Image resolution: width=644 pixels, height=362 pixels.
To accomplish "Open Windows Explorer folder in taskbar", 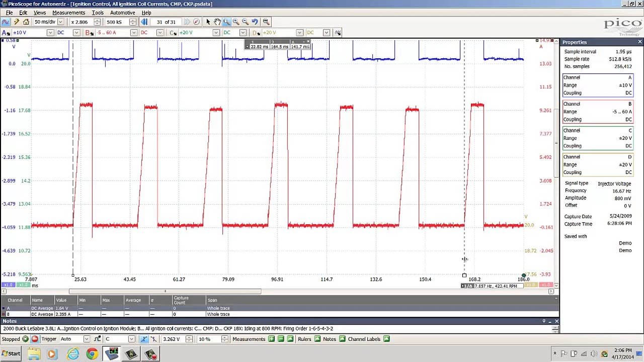I will point(34,354).
